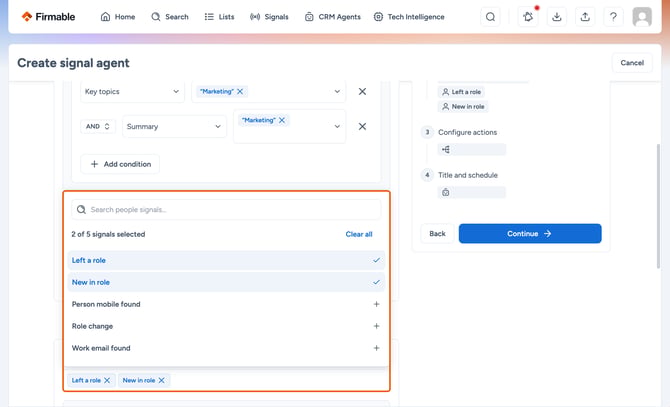Expand the Summary values dropdown
The width and height of the screenshot is (670, 407).
pos(337,126)
